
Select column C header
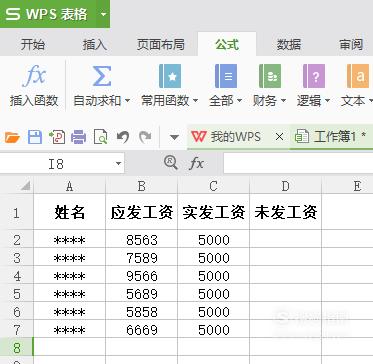(213, 186)
